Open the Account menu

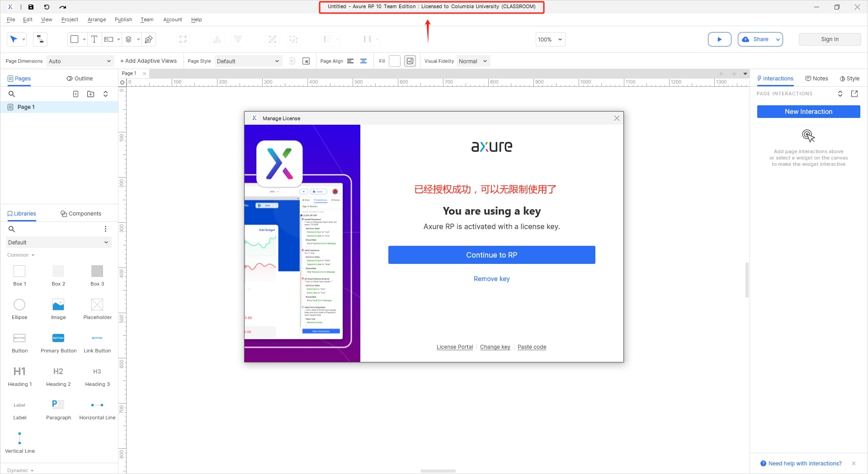pos(173,19)
